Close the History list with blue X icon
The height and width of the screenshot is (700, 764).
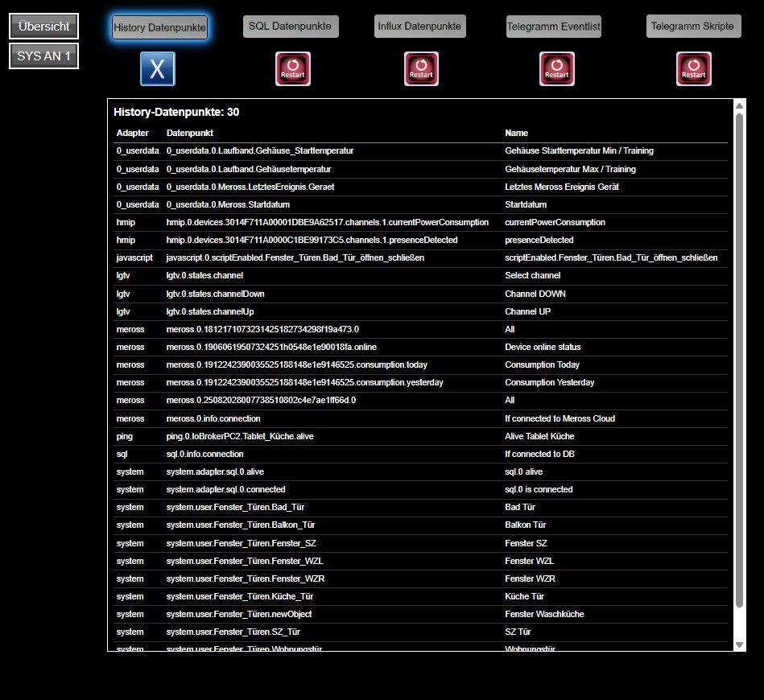tap(157, 68)
